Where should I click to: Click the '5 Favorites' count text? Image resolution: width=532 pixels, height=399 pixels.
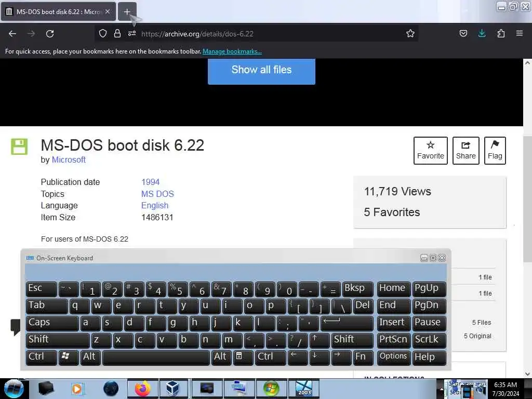click(392, 212)
